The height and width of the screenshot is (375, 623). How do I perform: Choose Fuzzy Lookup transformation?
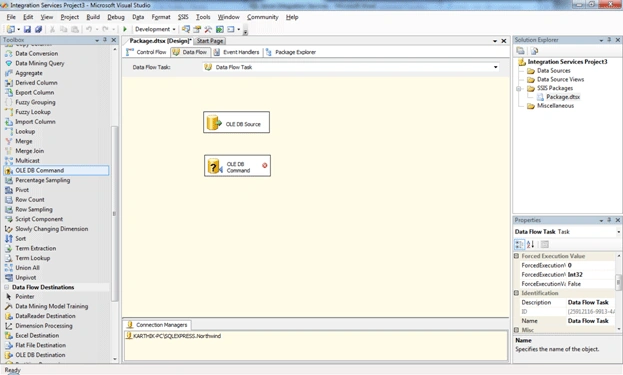(33, 112)
